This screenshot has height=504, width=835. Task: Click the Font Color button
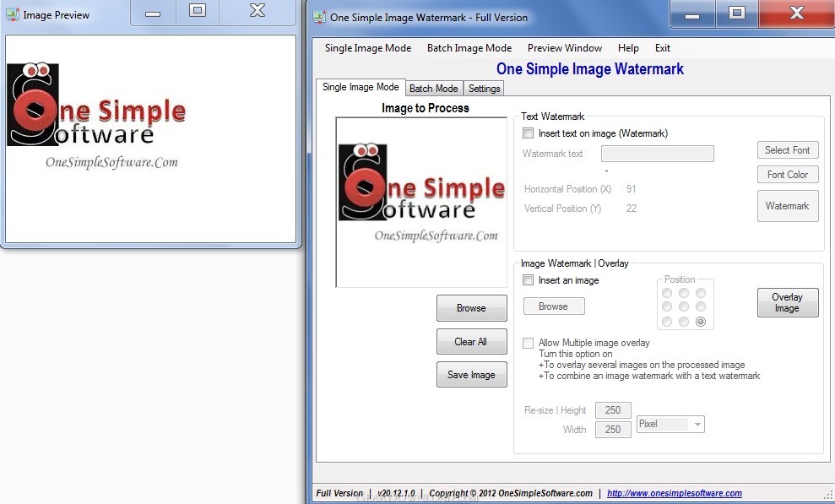[788, 175]
